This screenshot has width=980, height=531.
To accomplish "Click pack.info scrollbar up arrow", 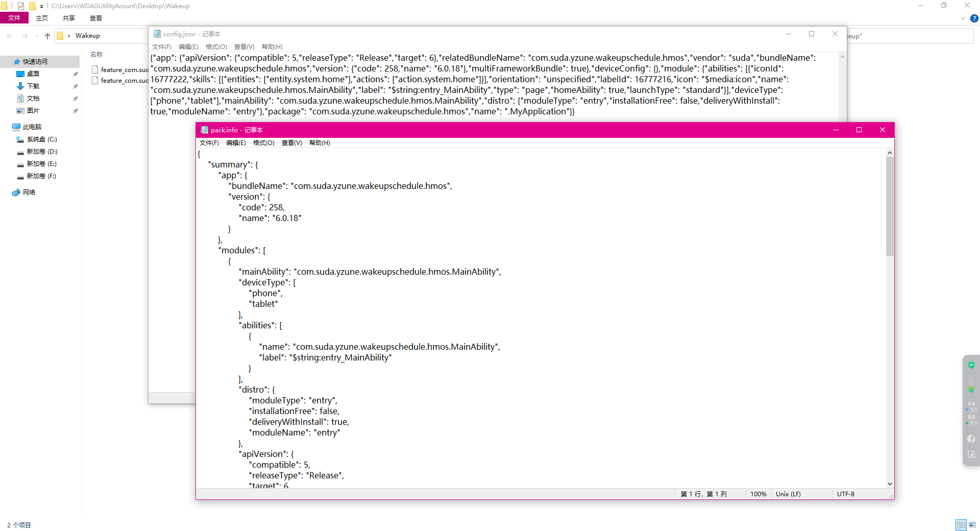I will (x=890, y=153).
